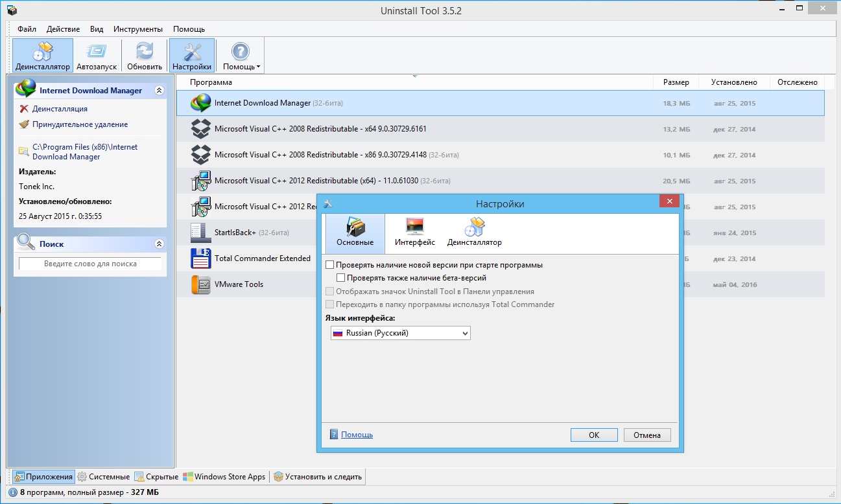Select the Internet Download Manager row text
Screen dimensions: 841x504
point(263,103)
